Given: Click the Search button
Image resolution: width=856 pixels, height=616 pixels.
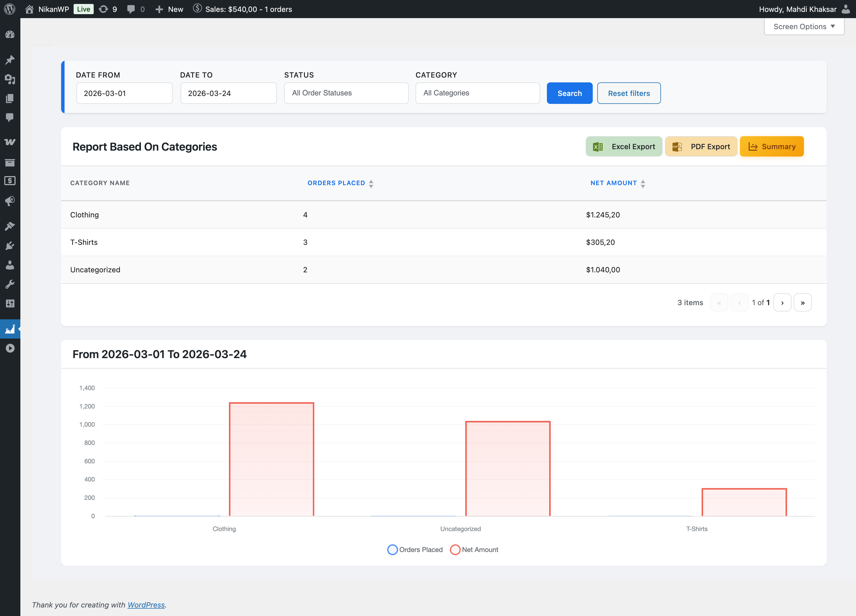Looking at the screenshot, I should click(x=570, y=93).
